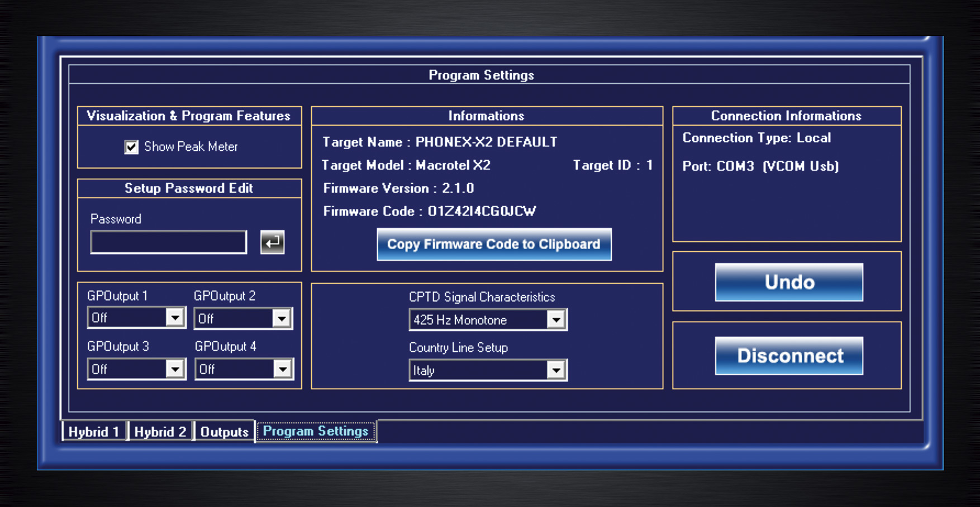
Task: Open the Country Line Setup dropdown
Action: [x=555, y=370]
